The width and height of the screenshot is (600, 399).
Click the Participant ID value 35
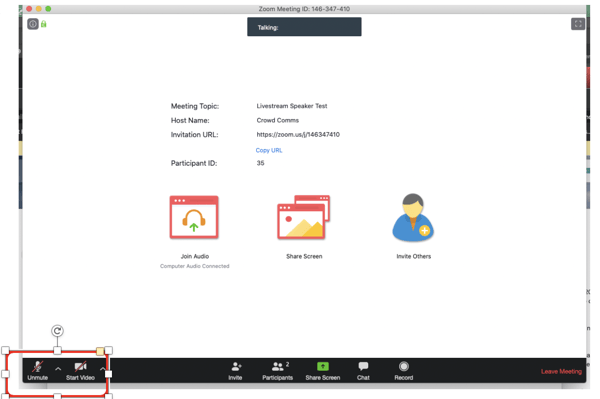coord(261,163)
